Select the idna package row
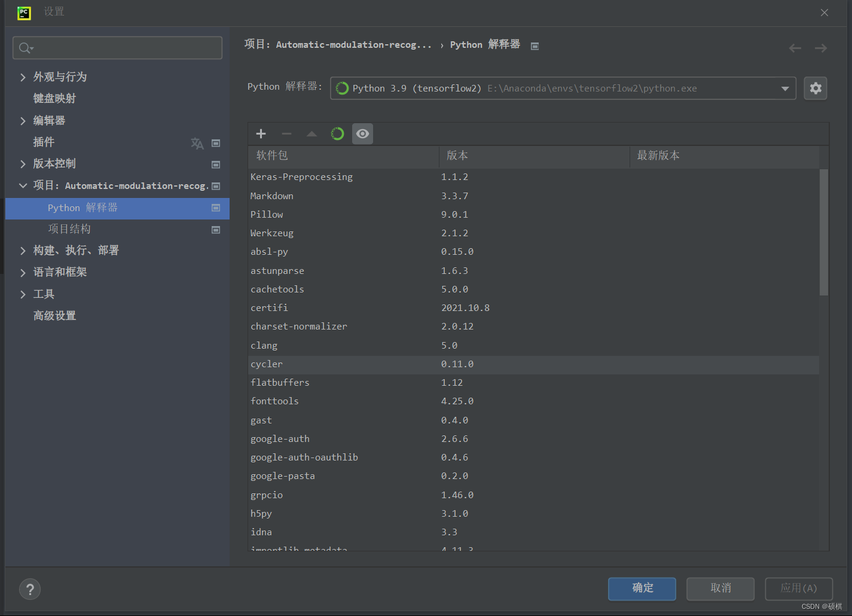 (x=534, y=532)
